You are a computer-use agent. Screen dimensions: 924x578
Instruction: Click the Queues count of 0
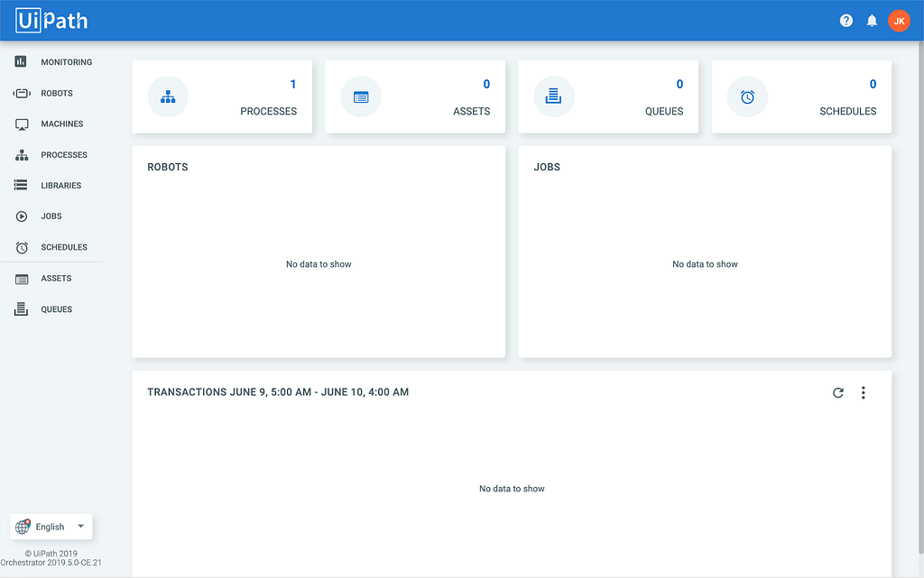coord(679,84)
